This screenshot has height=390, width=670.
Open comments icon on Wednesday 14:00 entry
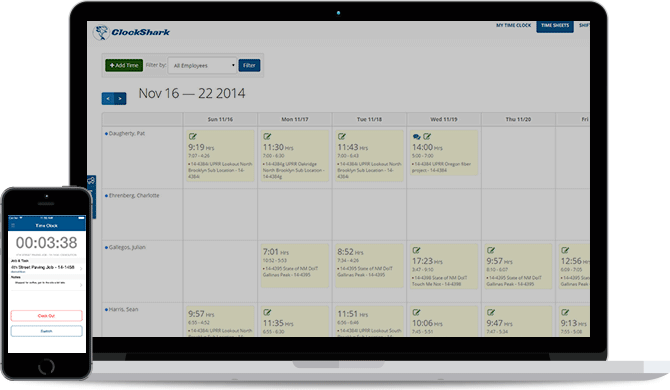click(416, 137)
